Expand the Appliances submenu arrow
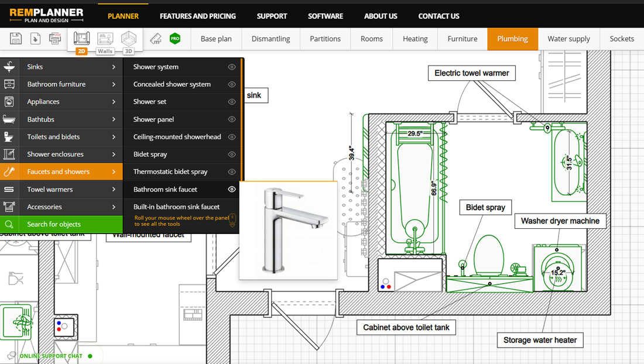 (x=114, y=102)
